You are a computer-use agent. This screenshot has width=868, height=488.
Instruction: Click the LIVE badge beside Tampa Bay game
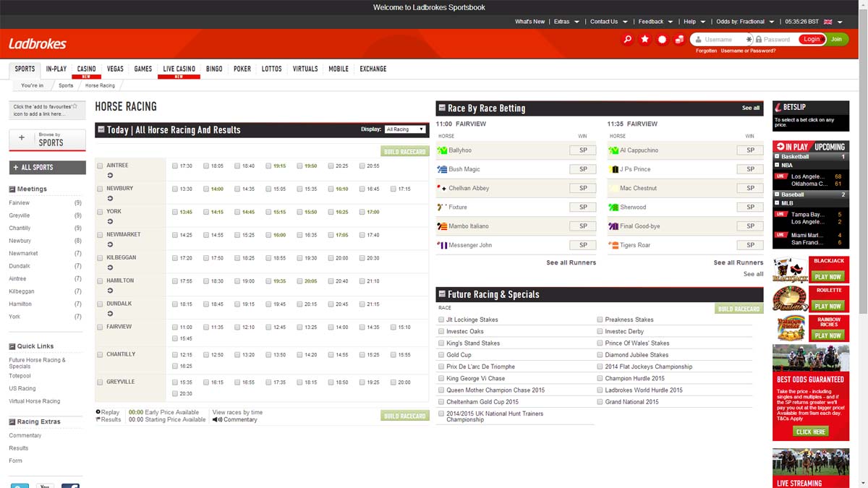pyautogui.click(x=780, y=215)
